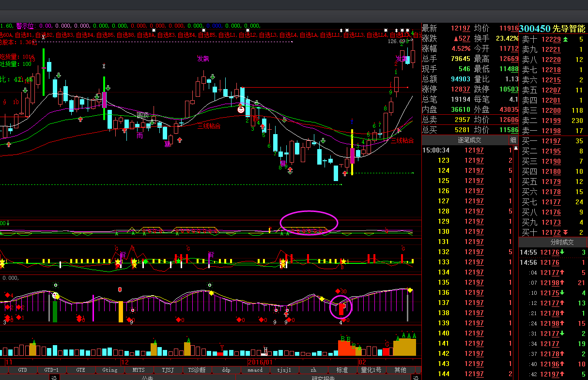The image size is (588, 380).
Task: Open the 研究报告 section
Action: click(x=323, y=378)
